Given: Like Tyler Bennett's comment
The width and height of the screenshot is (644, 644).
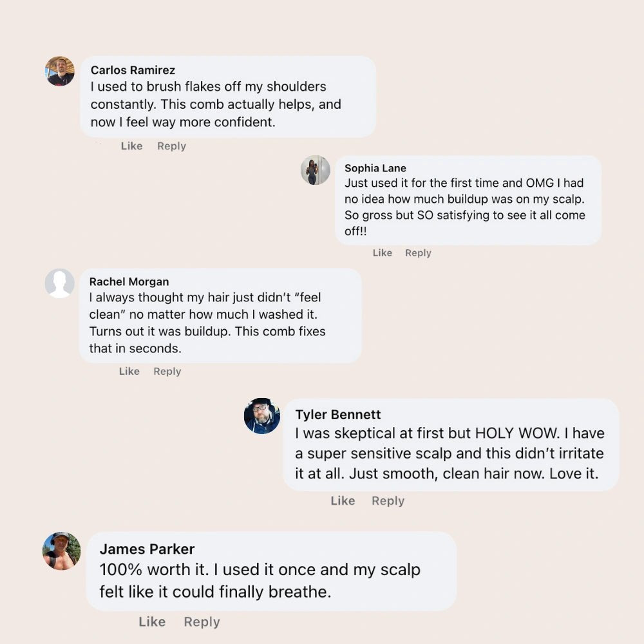Looking at the screenshot, I should click(343, 501).
